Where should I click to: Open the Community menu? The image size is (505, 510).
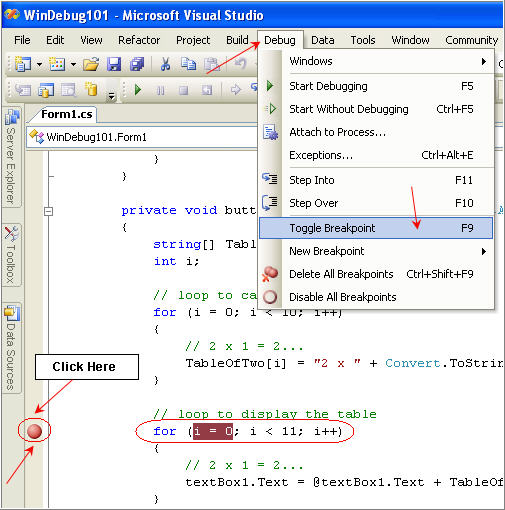[471, 40]
